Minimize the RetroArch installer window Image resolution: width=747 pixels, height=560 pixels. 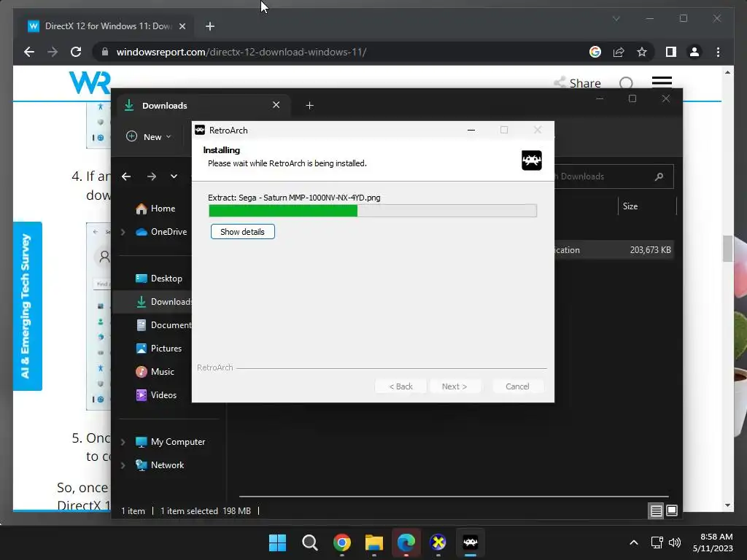point(471,130)
